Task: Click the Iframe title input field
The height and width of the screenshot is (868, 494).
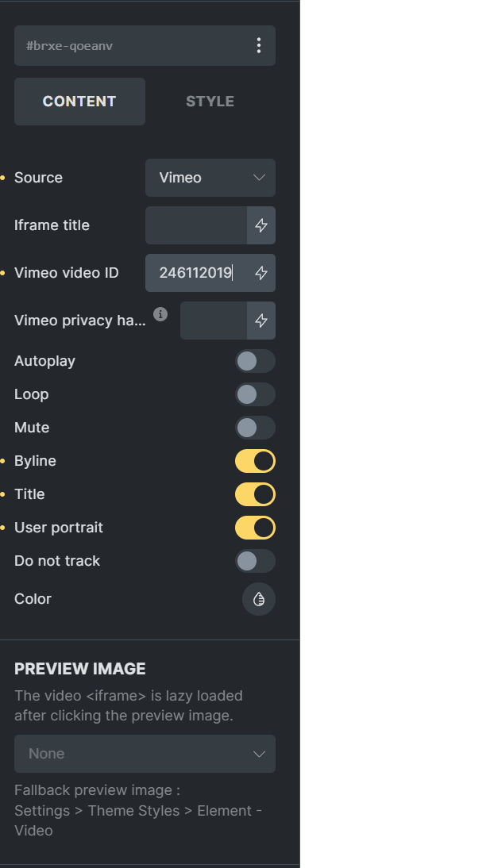Action: [x=196, y=225]
